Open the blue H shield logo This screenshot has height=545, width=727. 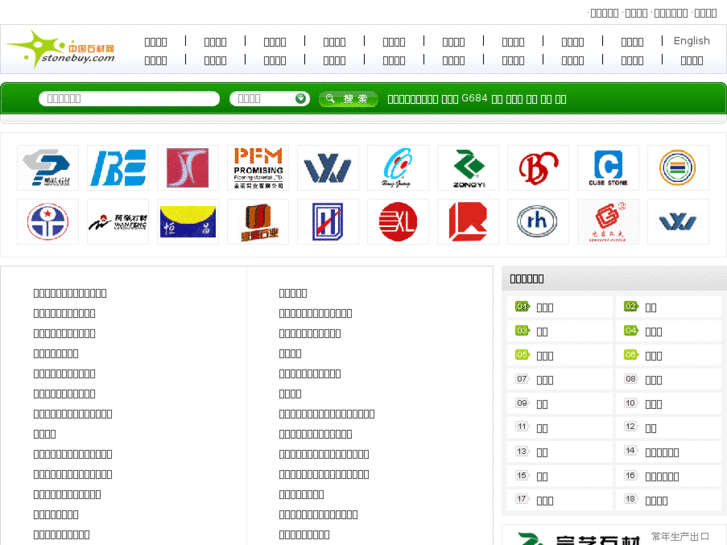pyautogui.click(x=328, y=222)
